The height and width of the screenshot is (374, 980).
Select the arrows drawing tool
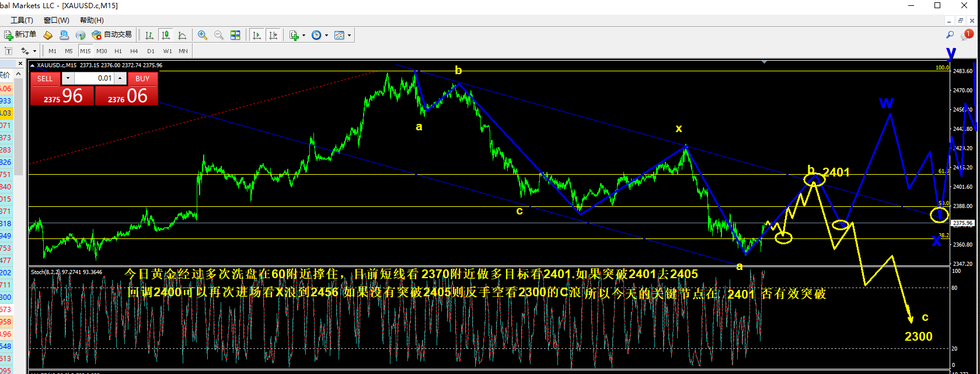point(25,51)
